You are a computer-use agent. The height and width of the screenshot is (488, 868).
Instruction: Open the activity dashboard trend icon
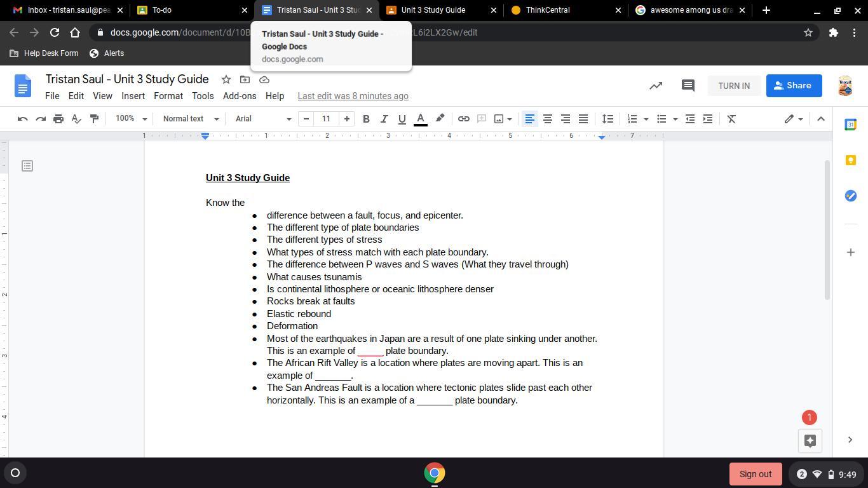pyautogui.click(x=656, y=86)
